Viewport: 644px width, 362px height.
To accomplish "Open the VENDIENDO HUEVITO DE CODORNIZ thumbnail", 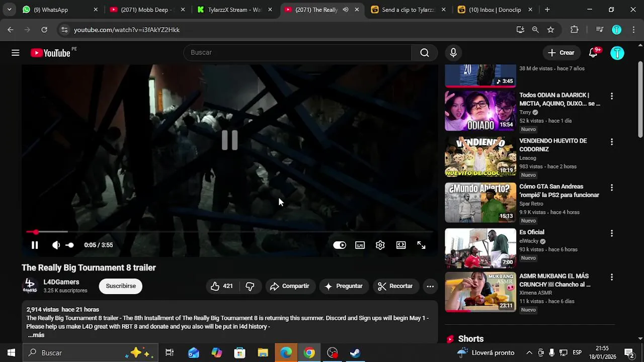I will point(480,157).
